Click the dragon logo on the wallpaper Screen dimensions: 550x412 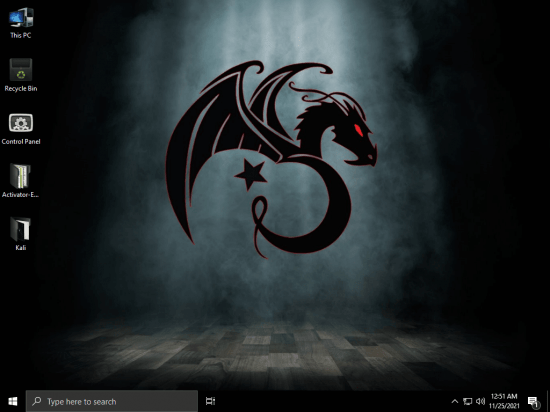[x=271, y=160]
